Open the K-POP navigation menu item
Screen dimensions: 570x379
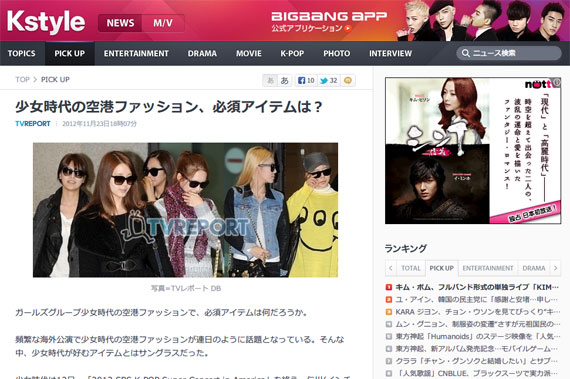click(292, 53)
